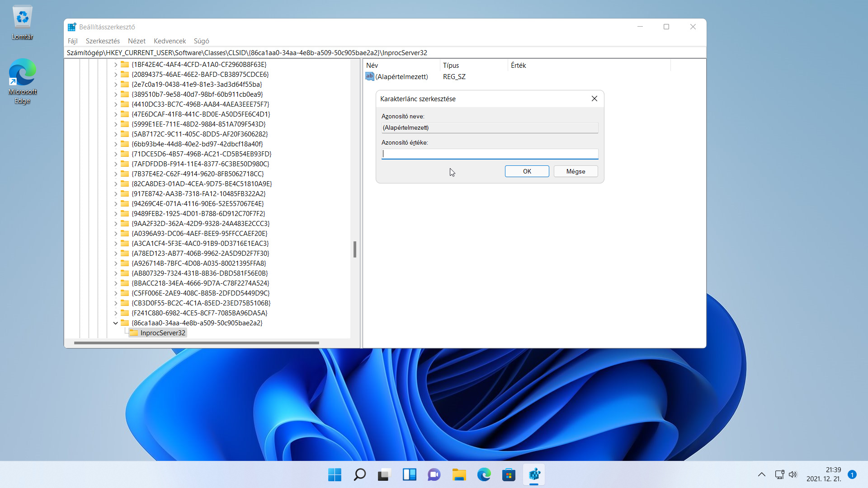Open Task View on the taskbar
This screenshot has width=868, height=488.
coord(384,475)
